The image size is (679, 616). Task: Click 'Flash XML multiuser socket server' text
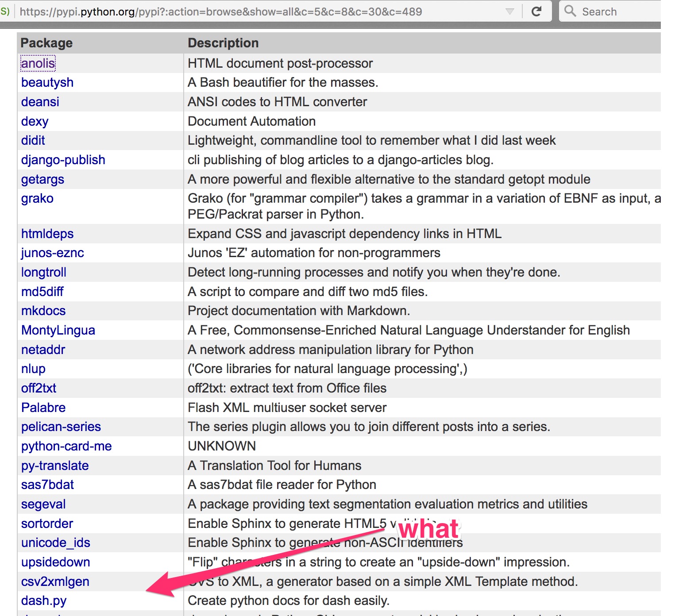pyautogui.click(x=287, y=408)
